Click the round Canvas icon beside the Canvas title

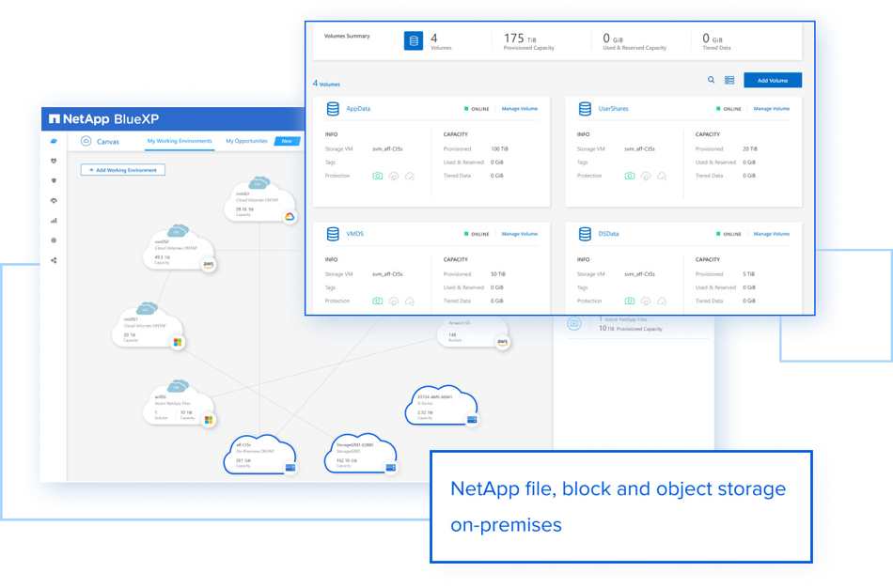tap(86, 141)
